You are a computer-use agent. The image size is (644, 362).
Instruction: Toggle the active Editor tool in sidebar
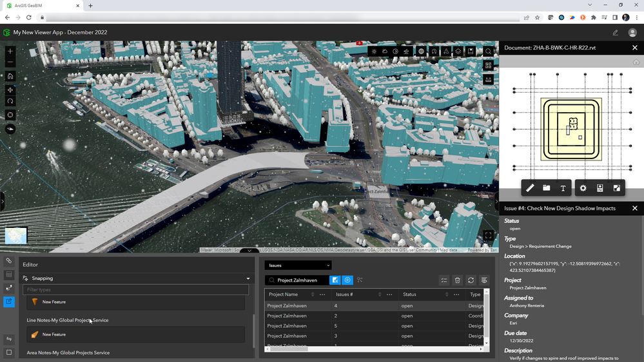click(x=9, y=301)
